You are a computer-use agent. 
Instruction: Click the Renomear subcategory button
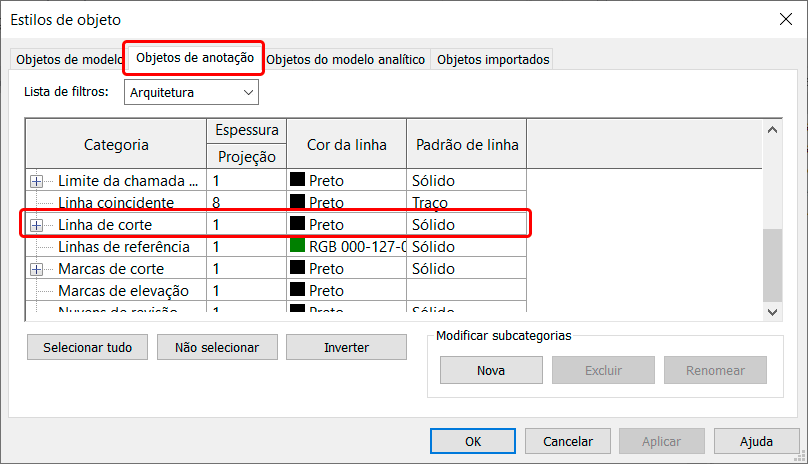coord(715,370)
